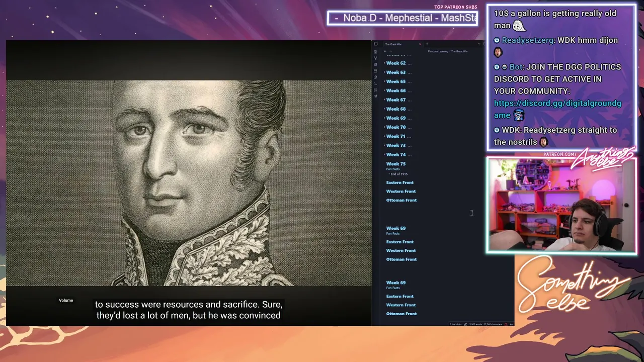644x362 pixels.
Task: Expand the Week 63 heading
Action: (x=384, y=72)
